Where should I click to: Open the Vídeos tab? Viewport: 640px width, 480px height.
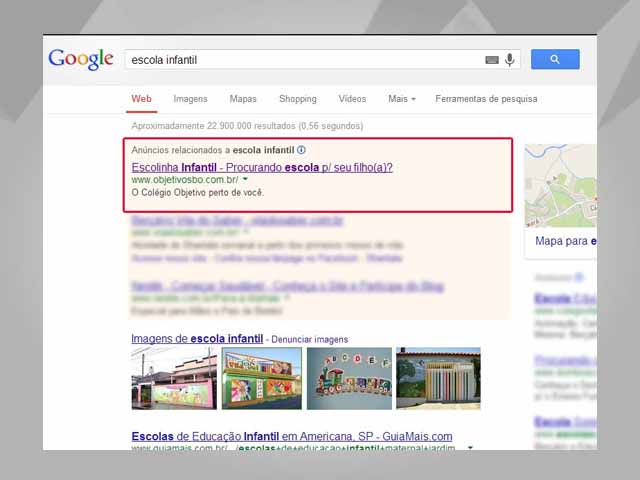(352, 99)
